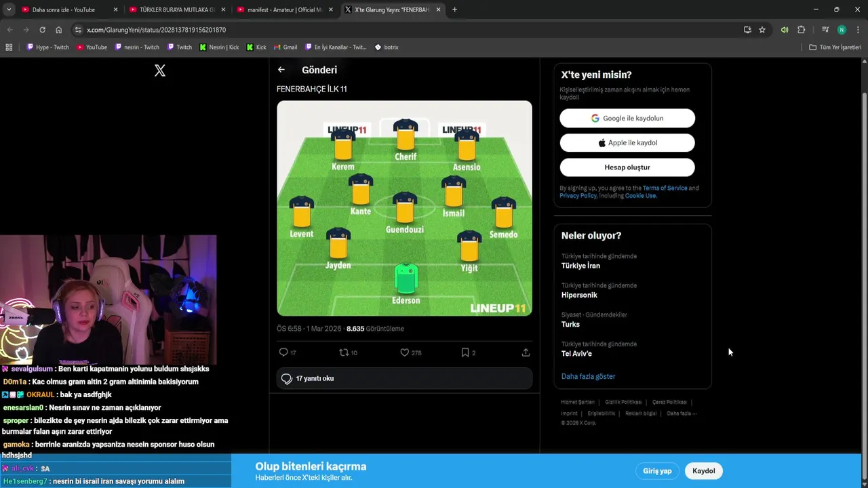Open Çerez Politikası footer link
868x488 pixels.
point(669,402)
